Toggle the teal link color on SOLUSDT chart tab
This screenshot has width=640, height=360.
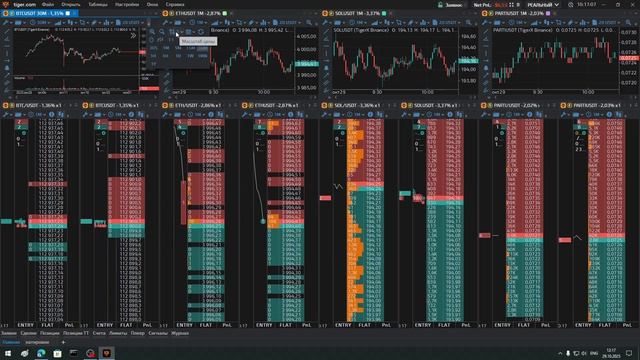pyautogui.click(x=384, y=13)
